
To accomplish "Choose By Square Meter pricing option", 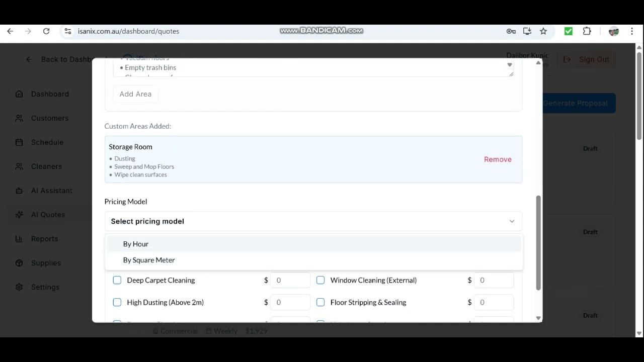I will pyautogui.click(x=314, y=260).
